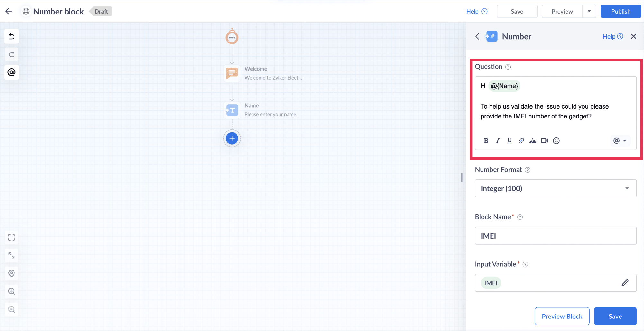Zoom in on the canvas
644x331 pixels.
click(x=12, y=291)
